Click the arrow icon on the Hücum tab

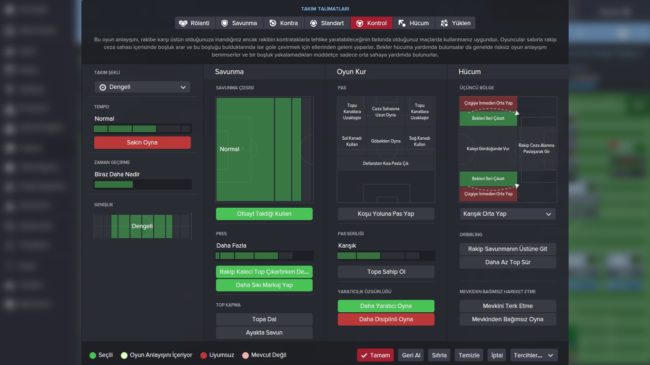click(x=402, y=23)
